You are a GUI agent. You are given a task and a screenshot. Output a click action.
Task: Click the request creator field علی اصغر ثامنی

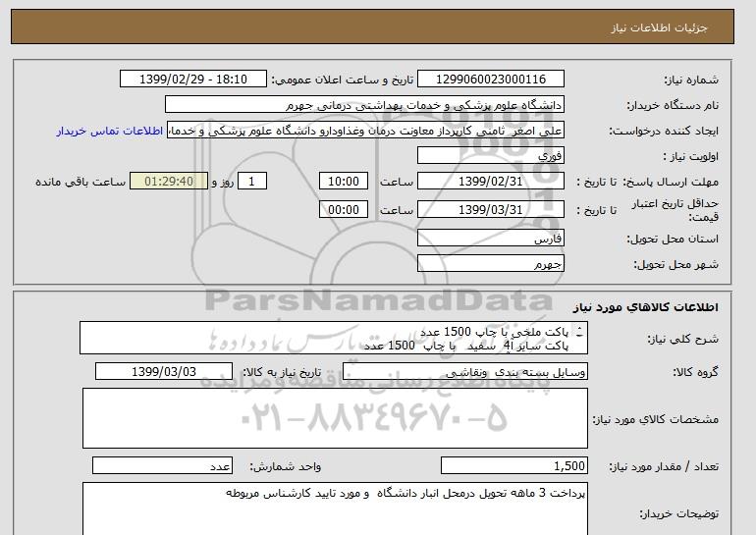[365, 131]
